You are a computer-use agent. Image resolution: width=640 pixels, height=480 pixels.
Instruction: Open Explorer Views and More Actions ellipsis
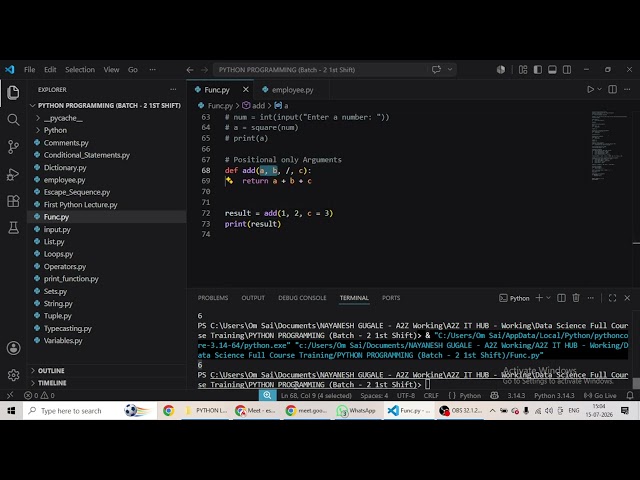click(173, 89)
